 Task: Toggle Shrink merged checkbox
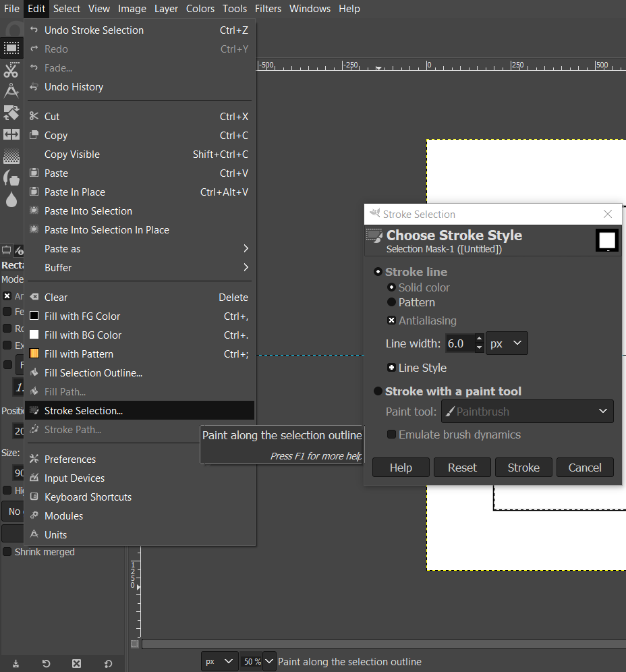point(7,552)
